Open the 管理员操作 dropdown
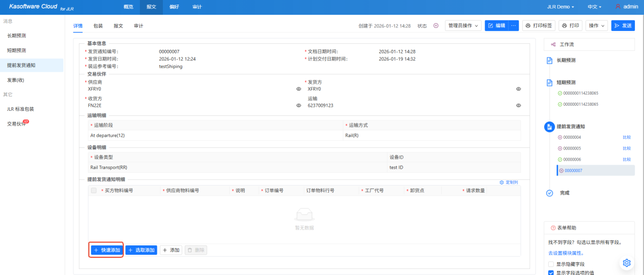This screenshot has width=644, height=275. [x=463, y=25]
